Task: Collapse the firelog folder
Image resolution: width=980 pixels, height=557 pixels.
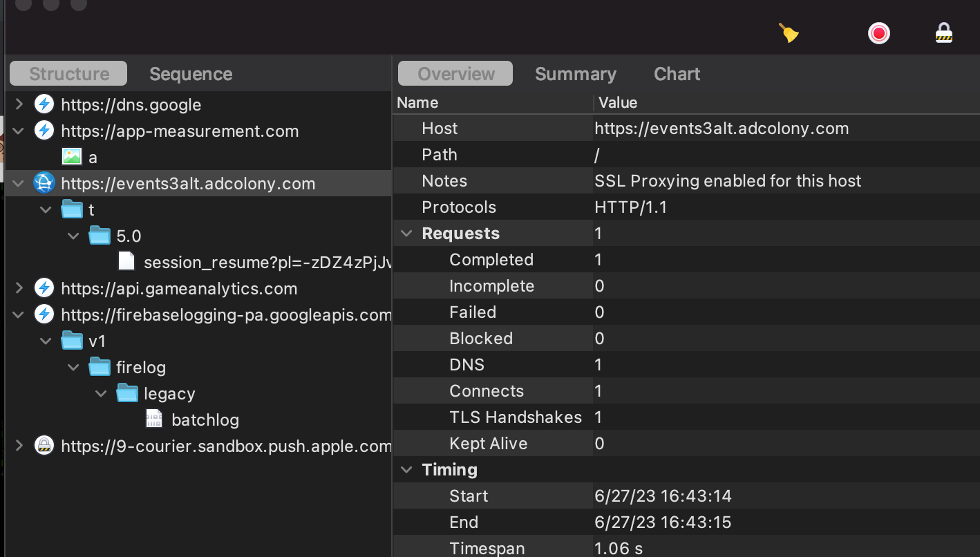Action: [x=74, y=367]
